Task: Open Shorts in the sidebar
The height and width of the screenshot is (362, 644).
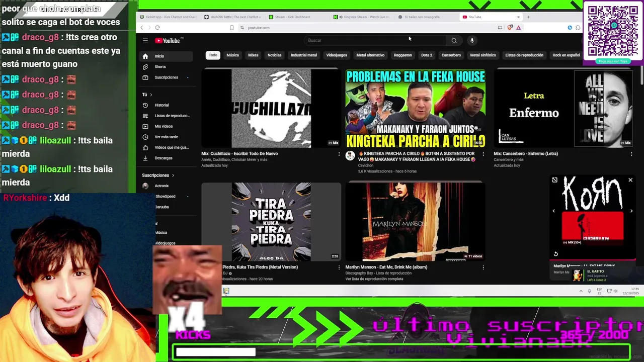Action: pos(165,67)
